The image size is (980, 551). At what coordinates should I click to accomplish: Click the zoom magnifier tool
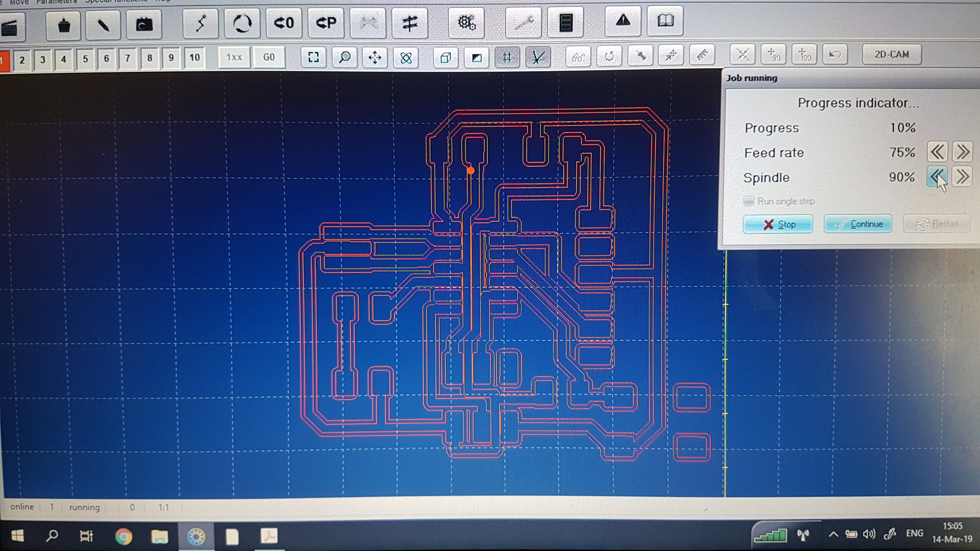point(344,57)
